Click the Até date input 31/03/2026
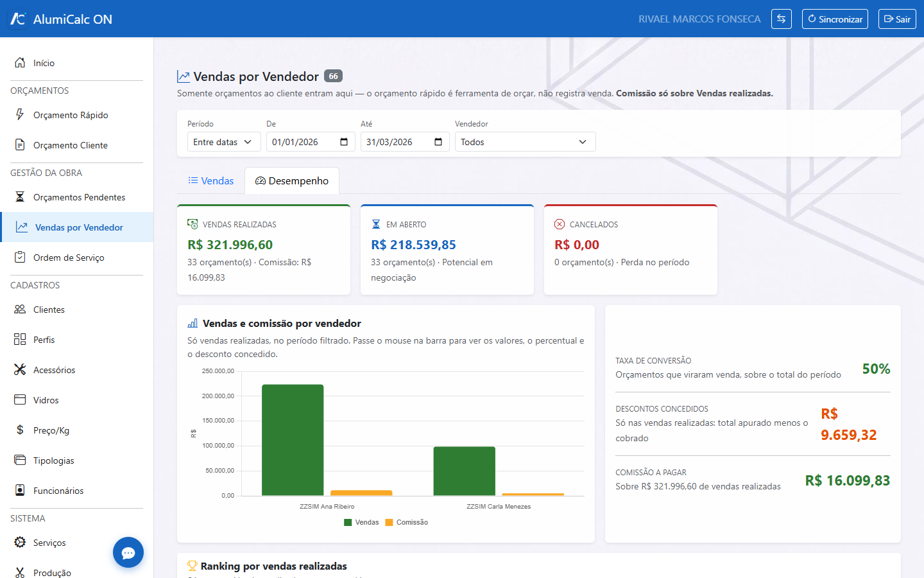The image size is (924, 578). pos(405,142)
